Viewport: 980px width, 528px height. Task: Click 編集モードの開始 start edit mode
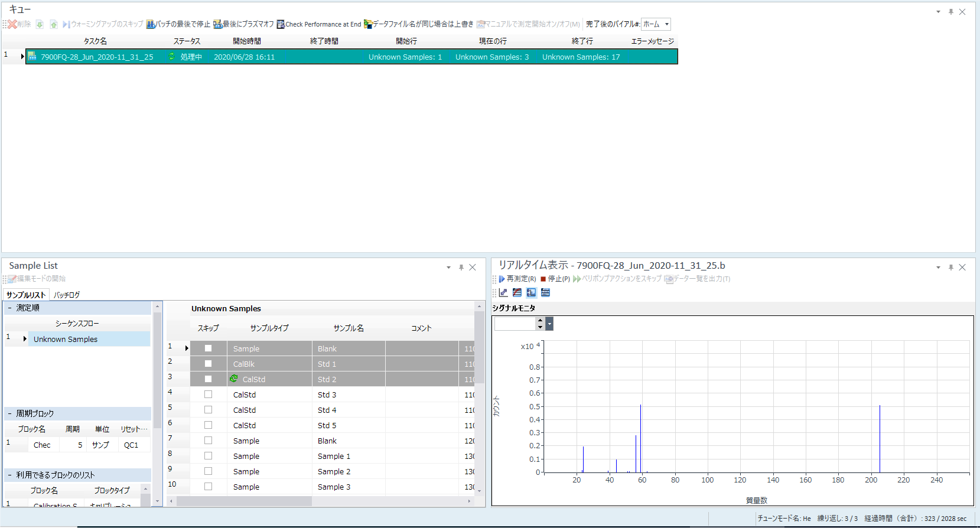click(37, 279)
